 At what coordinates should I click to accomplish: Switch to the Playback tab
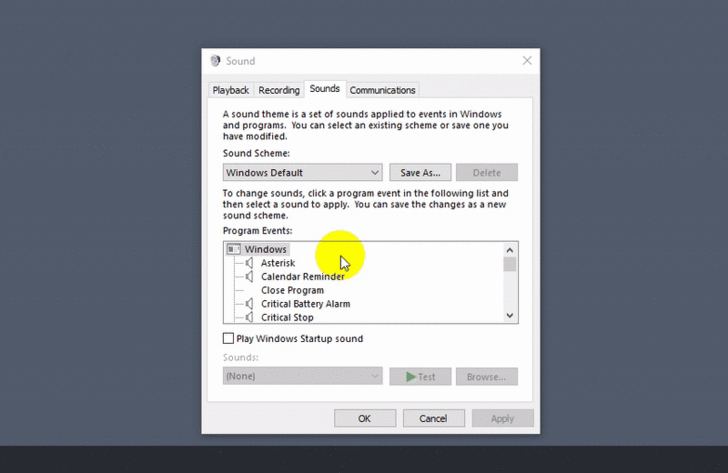(x=231, y=90)
